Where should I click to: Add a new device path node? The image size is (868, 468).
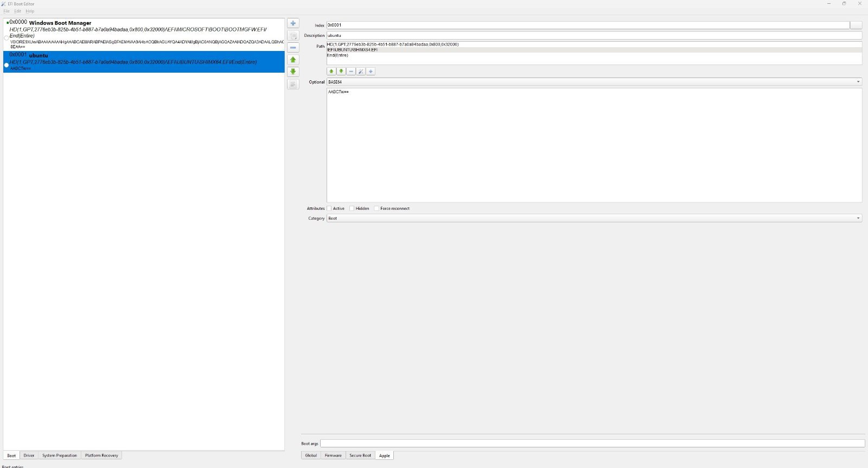coord(371,71)
